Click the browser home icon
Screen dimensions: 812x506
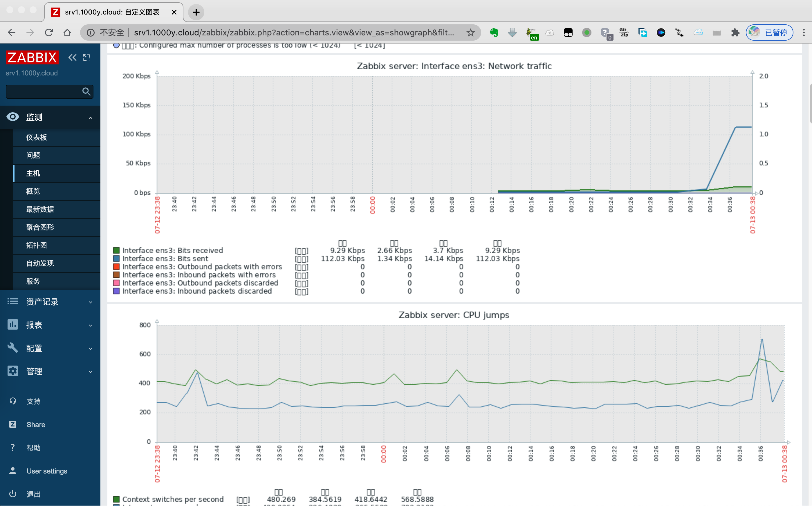tap(67, 32)
